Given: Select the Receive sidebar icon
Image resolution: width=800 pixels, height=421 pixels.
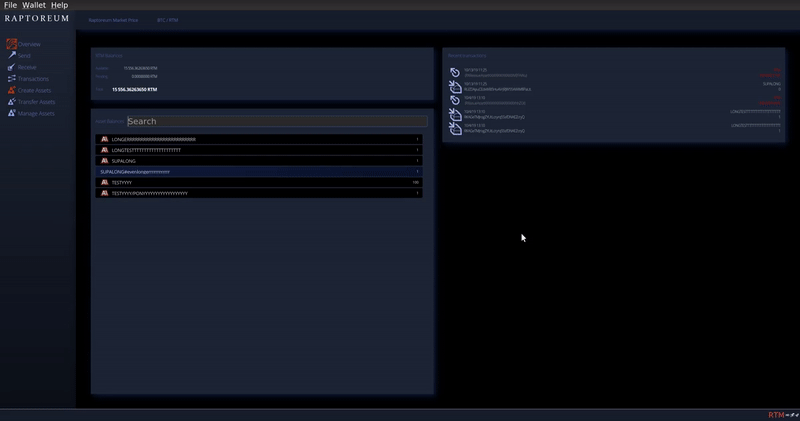Looking at the screenshot, I should [x=12, y=67].
